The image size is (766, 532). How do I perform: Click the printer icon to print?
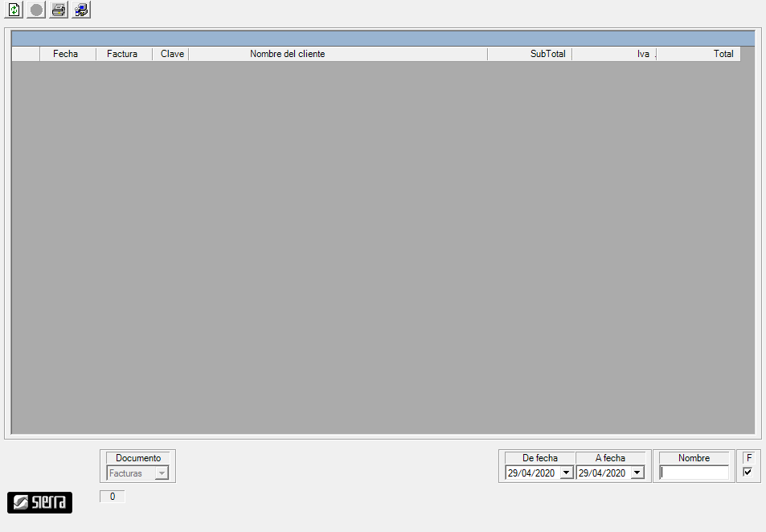pos(59,10)
